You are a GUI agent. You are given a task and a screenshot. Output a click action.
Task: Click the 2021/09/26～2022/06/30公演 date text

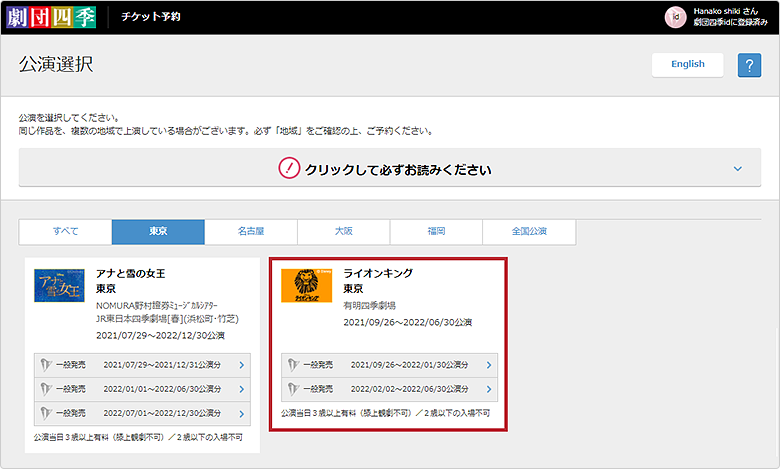pyautogui.click(x=408, y=322)
